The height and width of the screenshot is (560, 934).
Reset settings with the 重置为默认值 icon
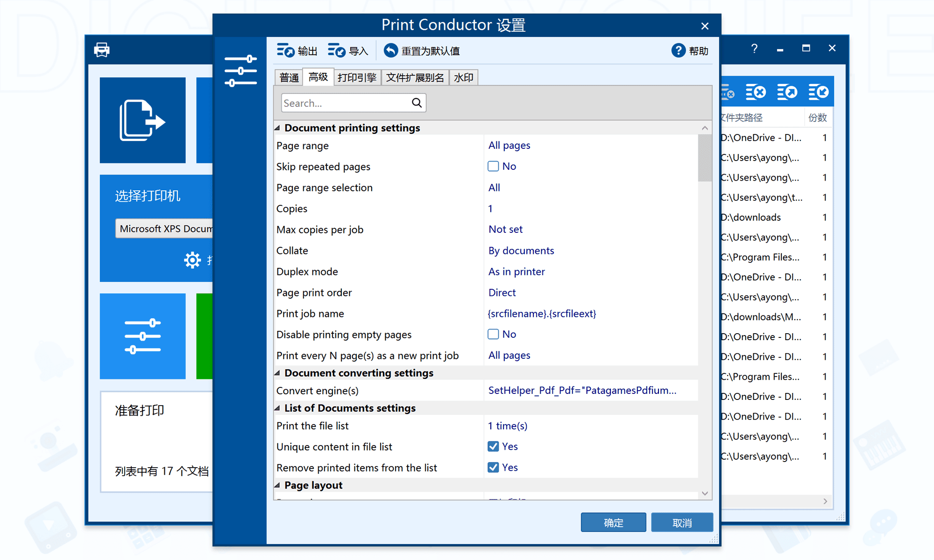pos(391,50)
